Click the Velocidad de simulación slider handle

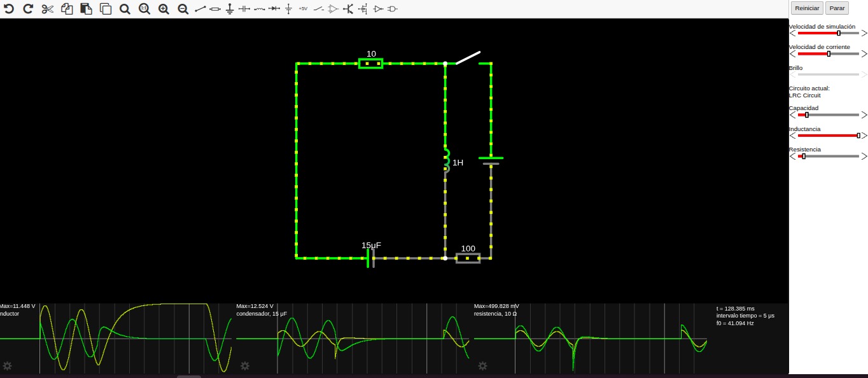pyautogui.click(x=839, y=33)
